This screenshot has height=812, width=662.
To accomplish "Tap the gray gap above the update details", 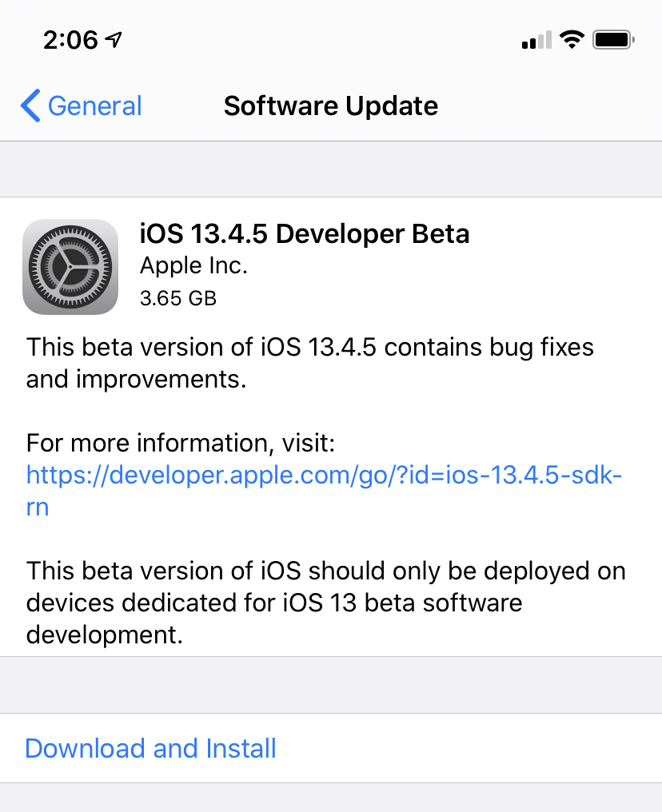I will click(x=331, y=169).
